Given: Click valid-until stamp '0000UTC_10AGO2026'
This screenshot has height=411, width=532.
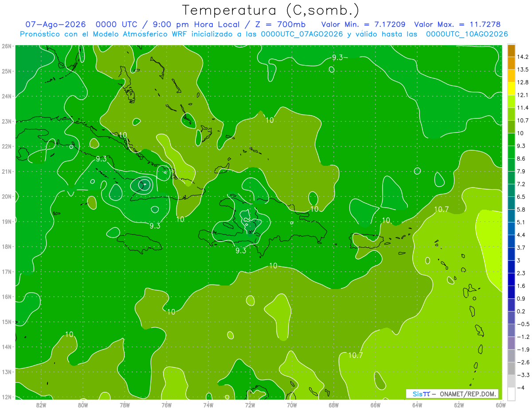Looking at the screenshot, I should [467, 34].
